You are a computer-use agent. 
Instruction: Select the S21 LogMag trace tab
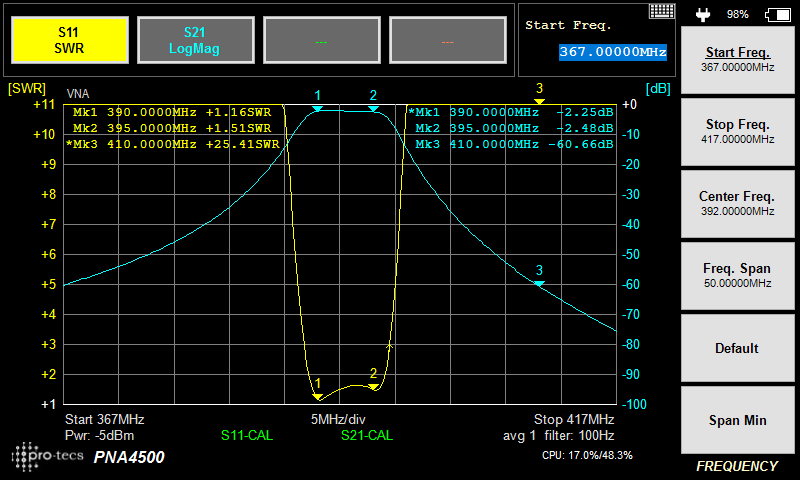(194, 41)
